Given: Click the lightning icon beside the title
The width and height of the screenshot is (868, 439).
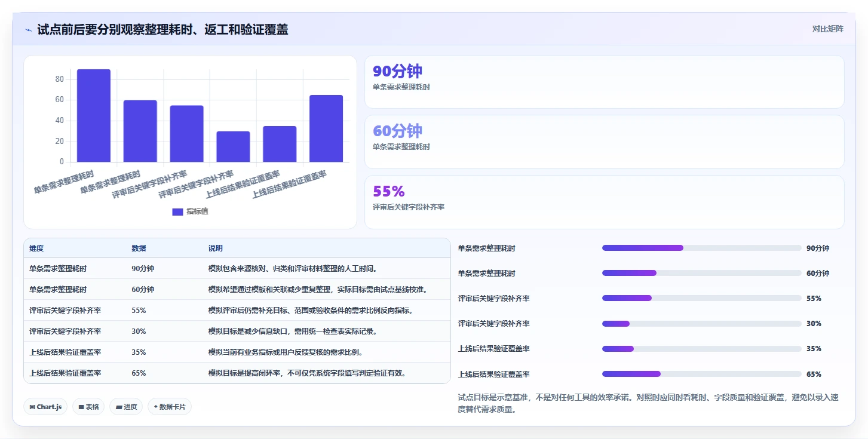Looking at the screenshot, I should (x=28, y=29).
